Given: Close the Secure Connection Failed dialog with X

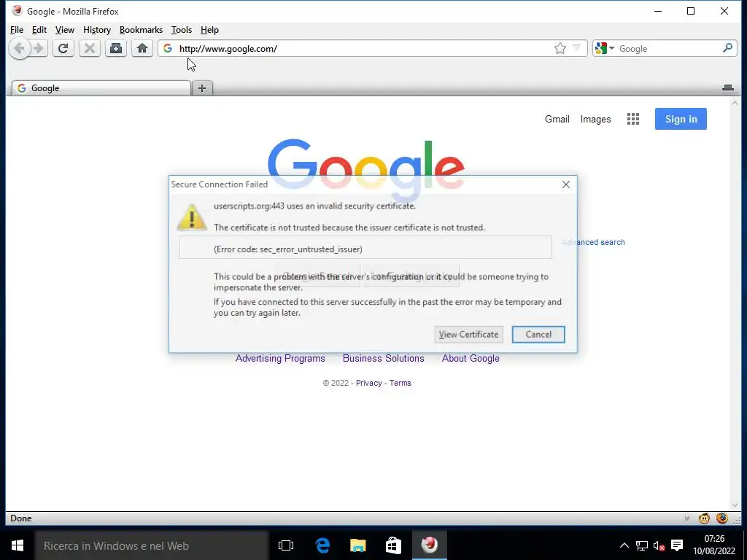Looking at the screenshot, I should coord(566,184).
